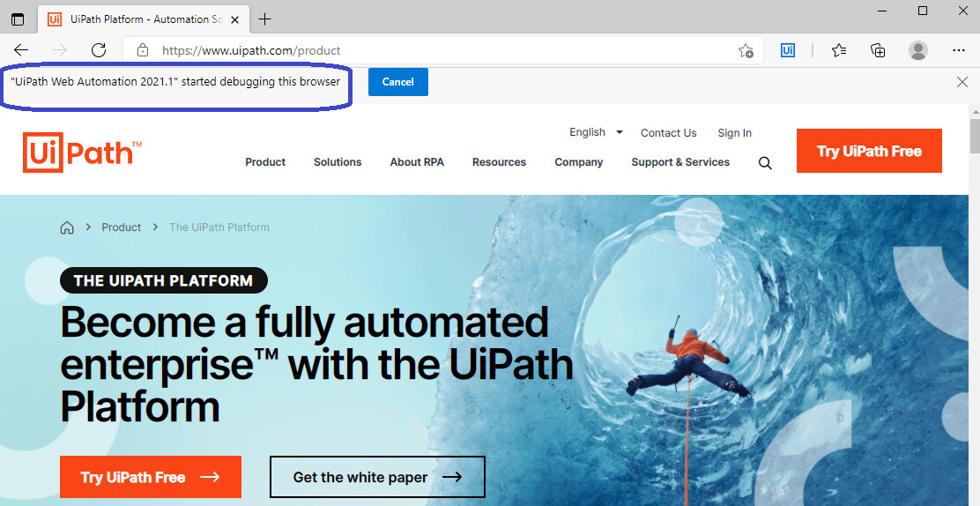Viewport: 980px width, 506px height.
Task: Expand the English language dropdown
Action: [x=596, y=132]
